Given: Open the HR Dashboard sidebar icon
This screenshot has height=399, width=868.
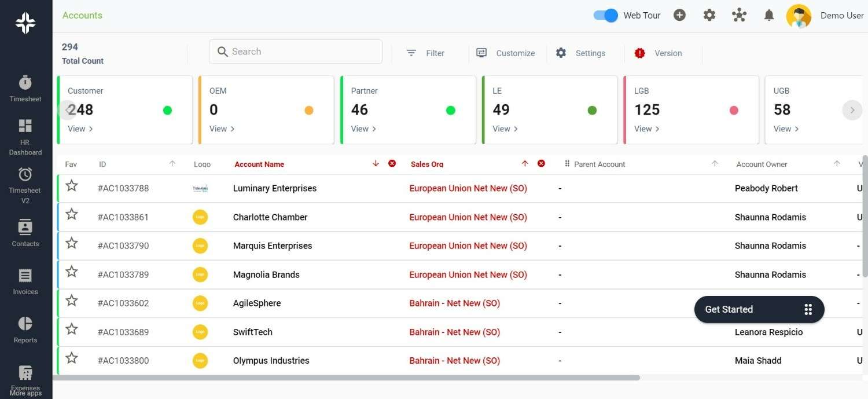Looking at the screenshot, I should (x=25, y=126).
